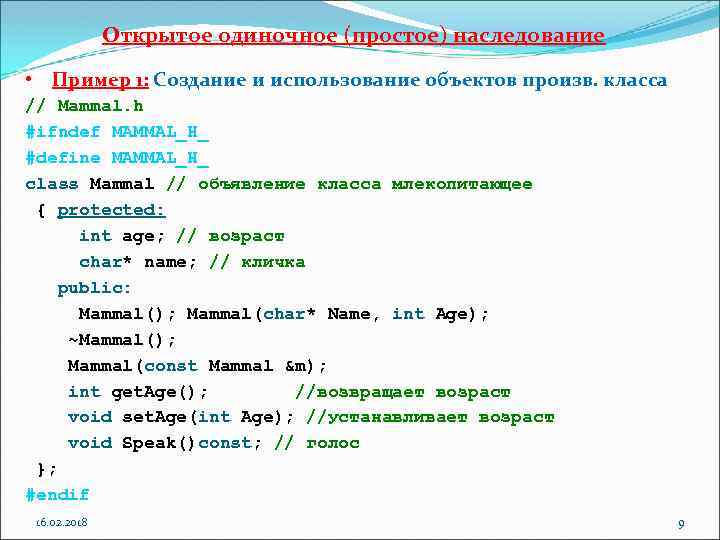Click the comment "// кличка"
Screen dimensions: 720x540
(x=257, y=262)
